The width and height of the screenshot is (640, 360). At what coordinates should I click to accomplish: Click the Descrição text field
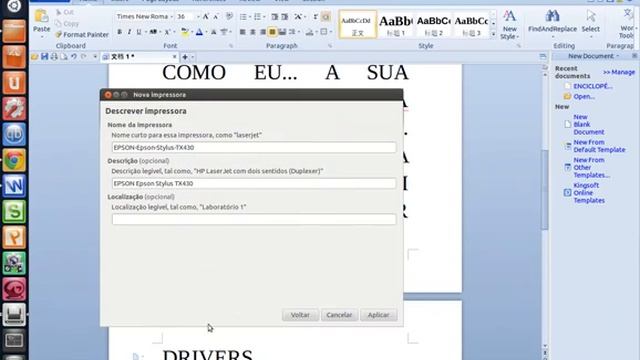[254, 183]
